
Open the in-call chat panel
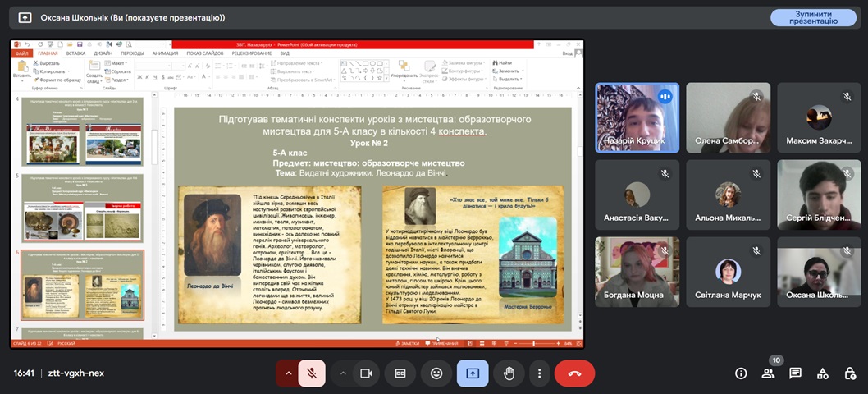click(796, 373)
